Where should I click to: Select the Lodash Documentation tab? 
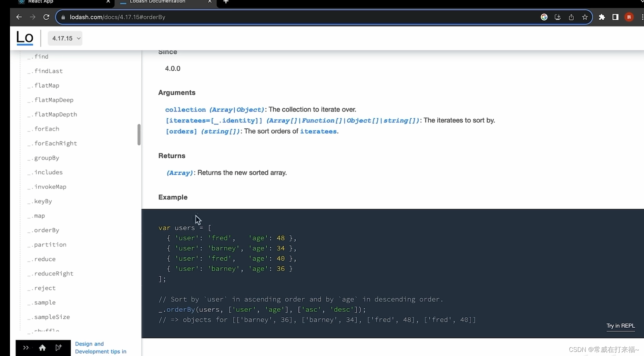pyautogui.click(x=165, y=2)
